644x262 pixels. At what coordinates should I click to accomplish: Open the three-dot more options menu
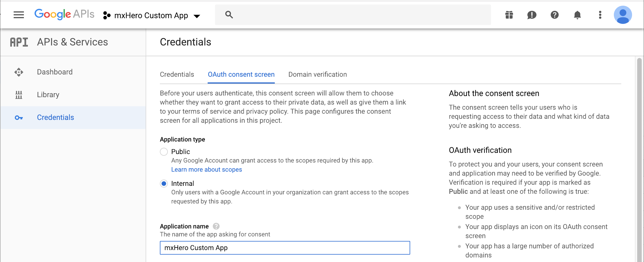[x=600, y=15]
